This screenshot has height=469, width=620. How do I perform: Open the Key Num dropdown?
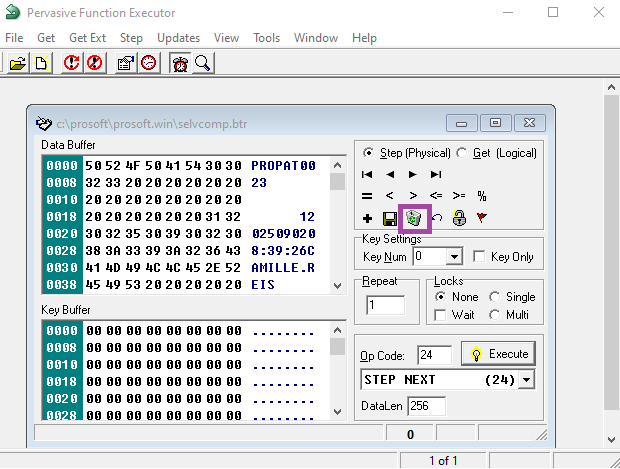pos(454,257)
